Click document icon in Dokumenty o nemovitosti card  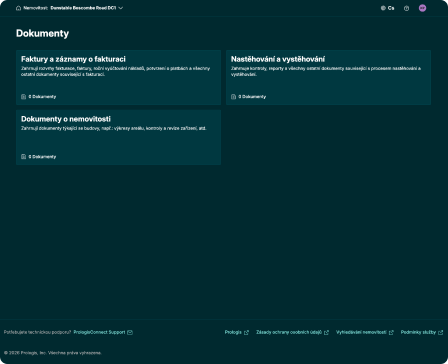(23, 157)
